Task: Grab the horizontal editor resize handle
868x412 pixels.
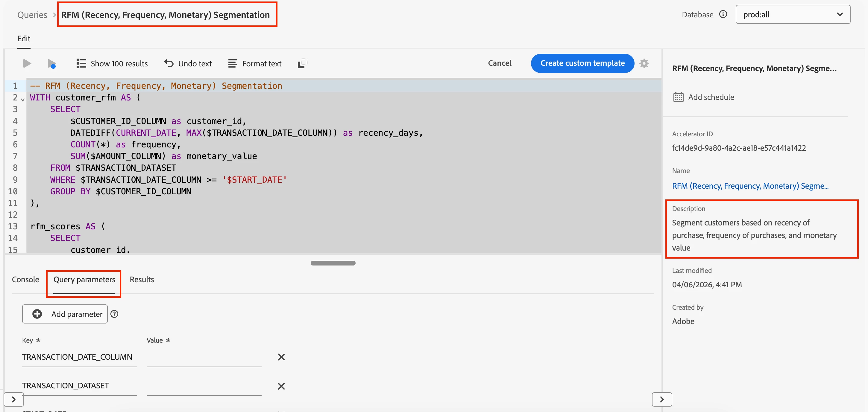Action: pos(333,263)
